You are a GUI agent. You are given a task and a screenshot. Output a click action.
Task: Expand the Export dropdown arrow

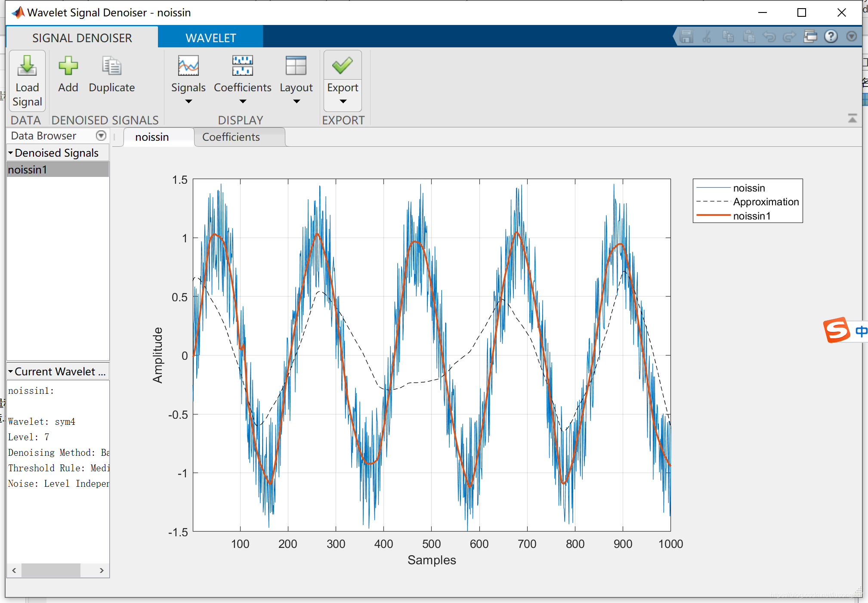[x=343, y=102]
